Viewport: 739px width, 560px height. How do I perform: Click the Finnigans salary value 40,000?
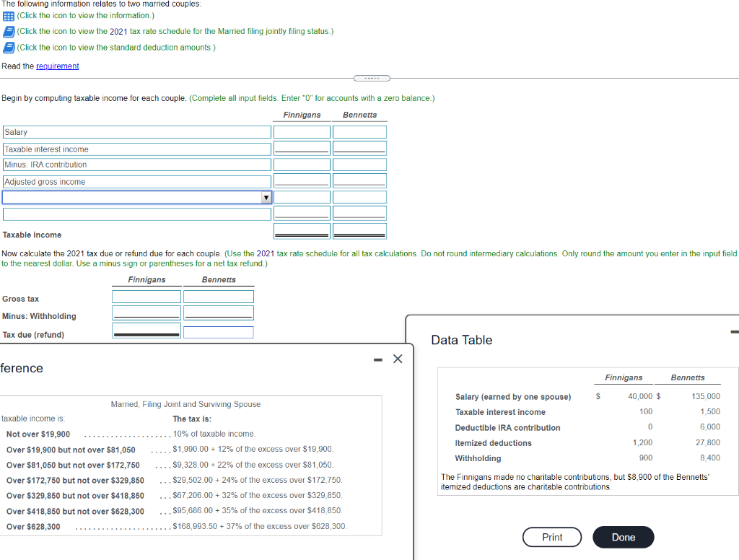pyautogui.click(x=640, y=396)
